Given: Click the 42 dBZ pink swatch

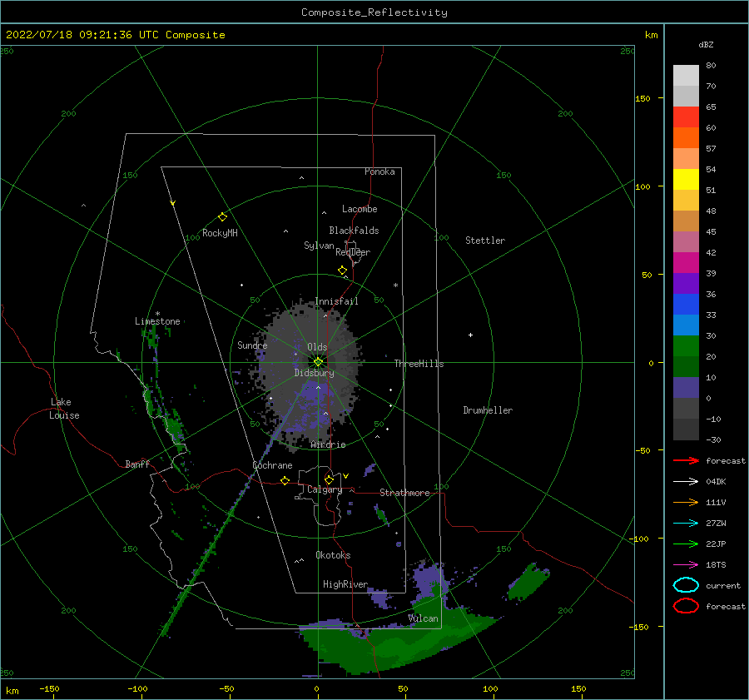Looking at the screenshot, I should point(686,241).
